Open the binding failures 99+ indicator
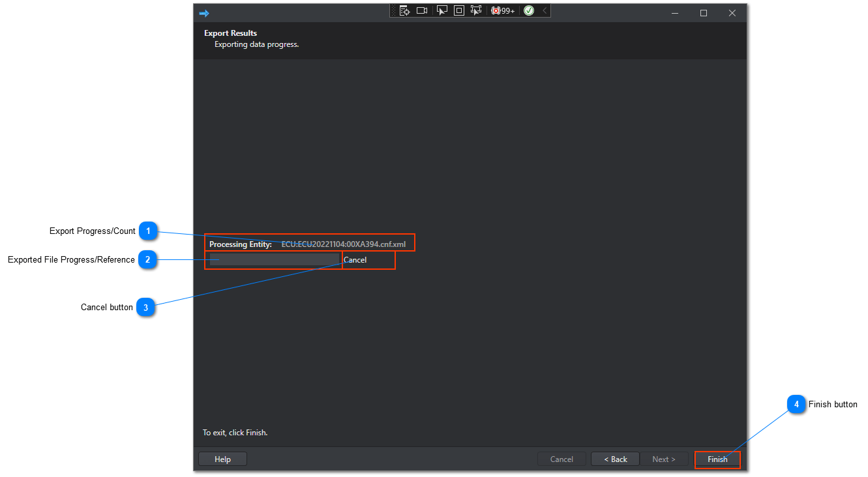This screenshot has width=868, height=477. (x=503, y=10)
